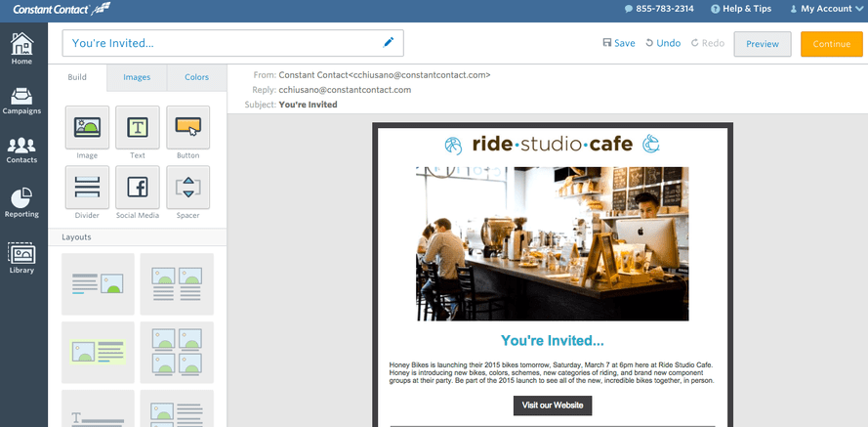Viewport: 868px width, 427px height.
Task: Click the phone number 855-783-2314
Action: click(x=659, y=9)
